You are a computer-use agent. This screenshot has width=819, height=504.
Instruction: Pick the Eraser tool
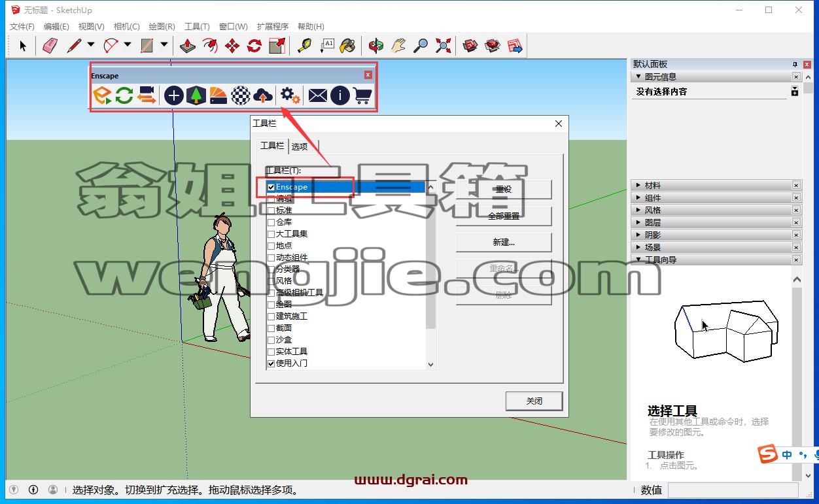pos(50,45)
